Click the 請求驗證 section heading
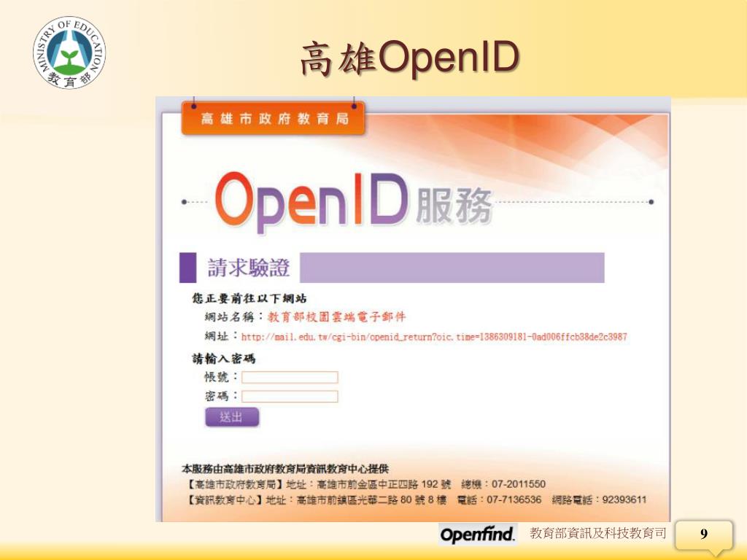Image resolution: width=747 pixels, height=560 pixels. (x=248, y=268)
